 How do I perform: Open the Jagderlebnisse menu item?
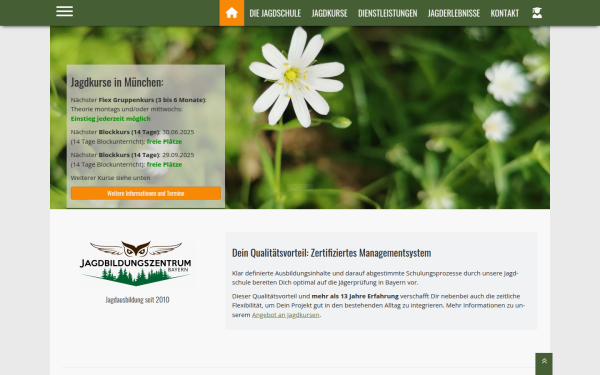[x=454, y=13]
